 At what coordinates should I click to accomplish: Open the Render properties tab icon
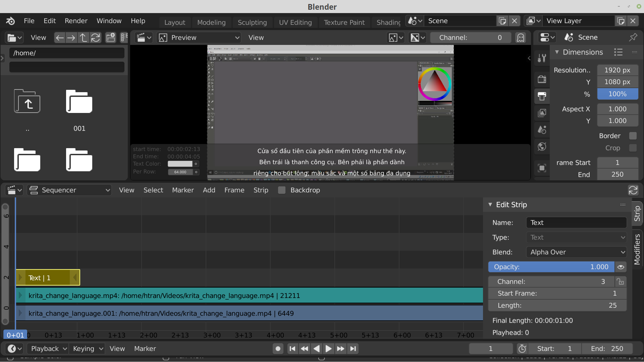click(542, 79)
